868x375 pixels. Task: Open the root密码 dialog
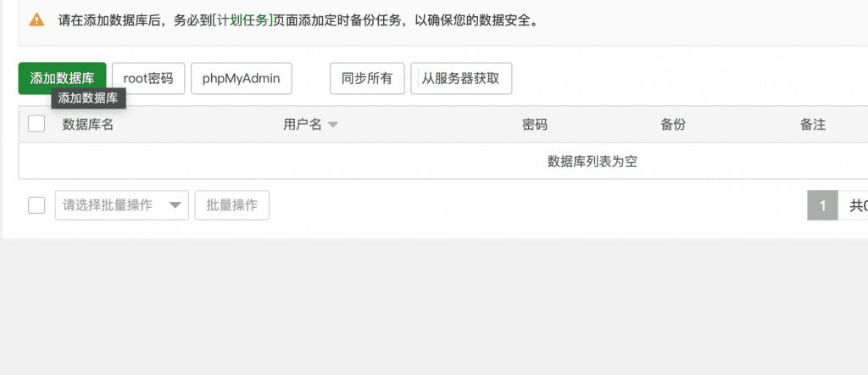coord(148,78)
